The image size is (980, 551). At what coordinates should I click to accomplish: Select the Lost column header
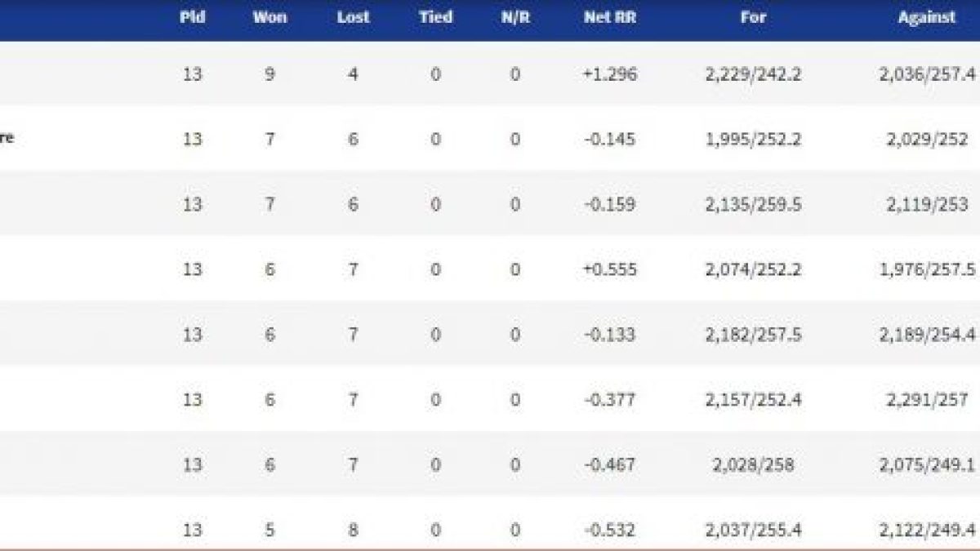pos(354,17)
